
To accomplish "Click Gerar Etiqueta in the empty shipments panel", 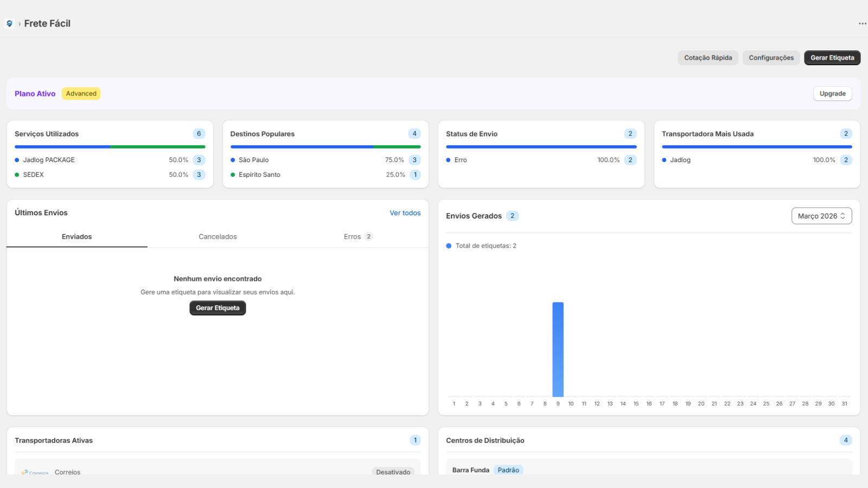I will (218, 308).
